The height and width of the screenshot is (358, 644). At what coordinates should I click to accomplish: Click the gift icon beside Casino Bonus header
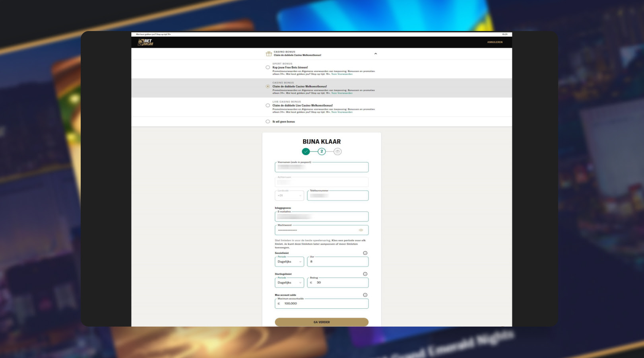coord(269,54)
